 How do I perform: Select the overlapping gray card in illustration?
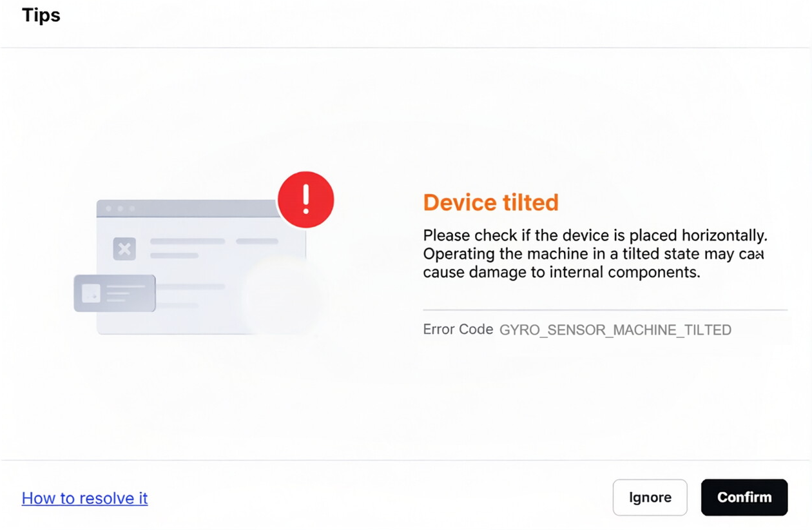click(115, 293)
